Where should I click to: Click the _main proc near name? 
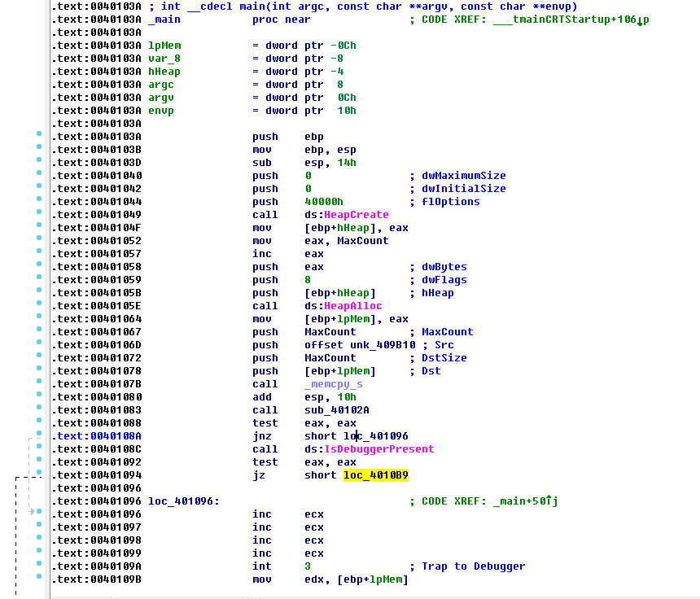coord(164,20)
